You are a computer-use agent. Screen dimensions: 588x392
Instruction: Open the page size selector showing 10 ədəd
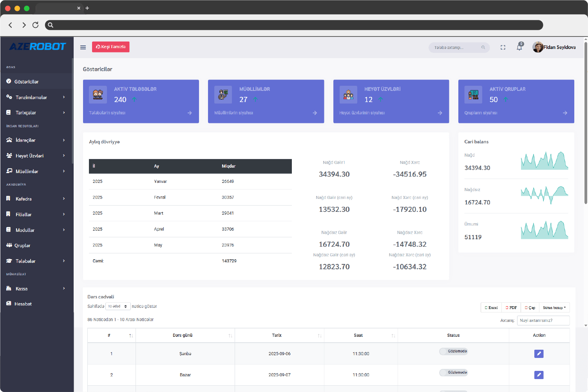tap(118, 306)
